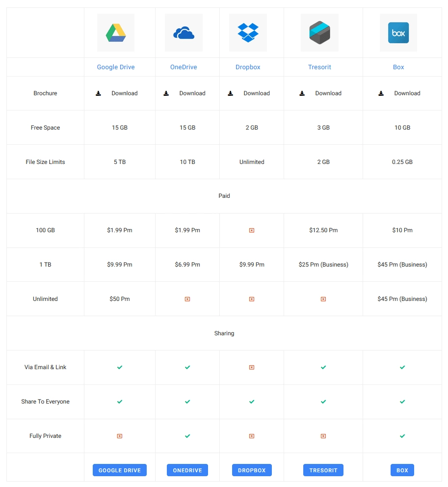Open the Dropbox link in the header row
448x487 pixels.
coord(248,67)
